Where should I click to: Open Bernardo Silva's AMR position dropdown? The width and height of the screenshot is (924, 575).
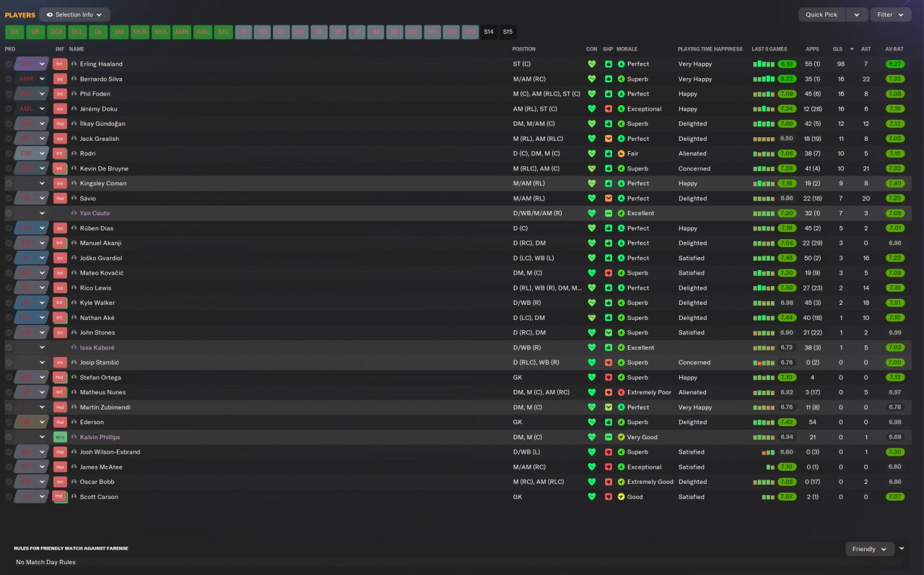(42, 79)
